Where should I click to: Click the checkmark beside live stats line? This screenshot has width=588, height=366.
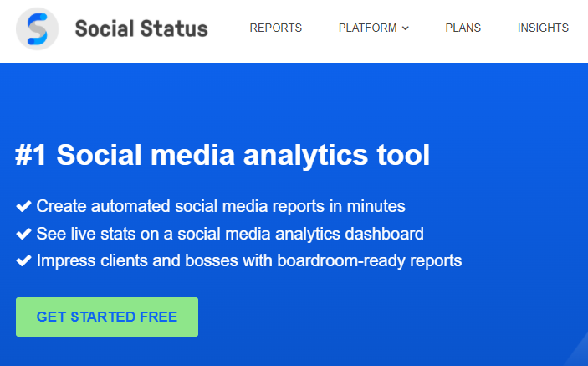[23, 234]
